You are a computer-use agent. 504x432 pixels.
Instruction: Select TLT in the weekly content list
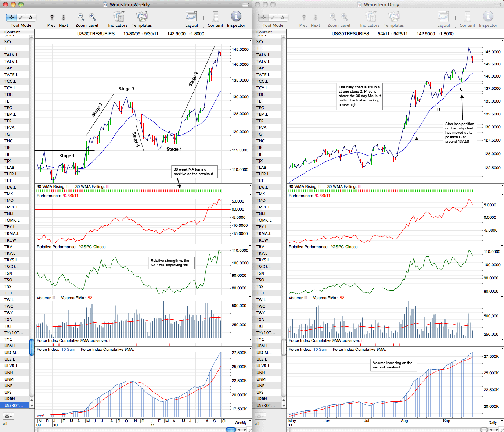pyautogui.click(x=15, y=181)
